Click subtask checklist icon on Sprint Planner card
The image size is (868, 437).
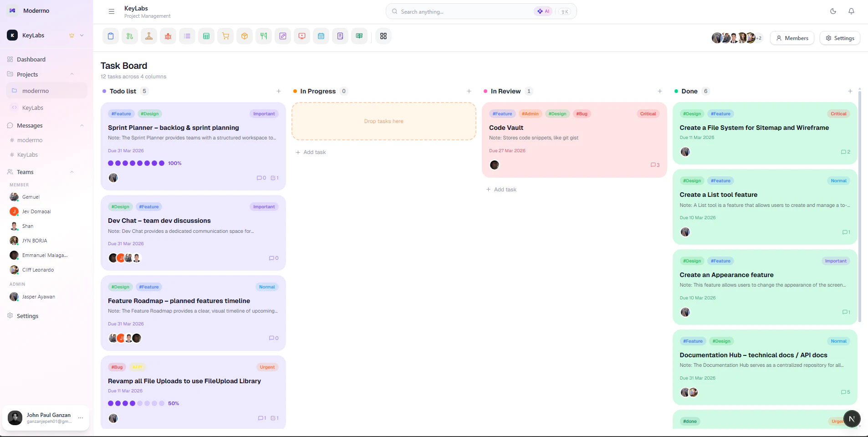pyautogui.click(x=275, y=178)
